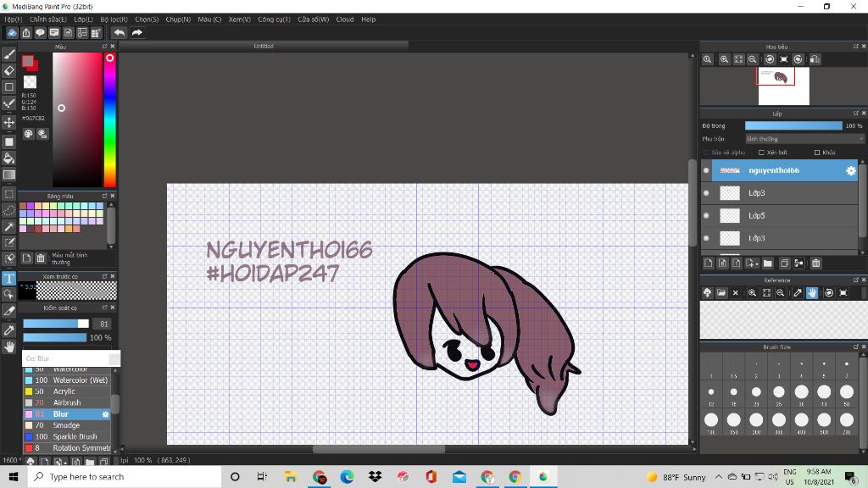Click the rainbow hue slider bar
The image size is (868, 488).
pyautogui.click(x=110, y=120)
